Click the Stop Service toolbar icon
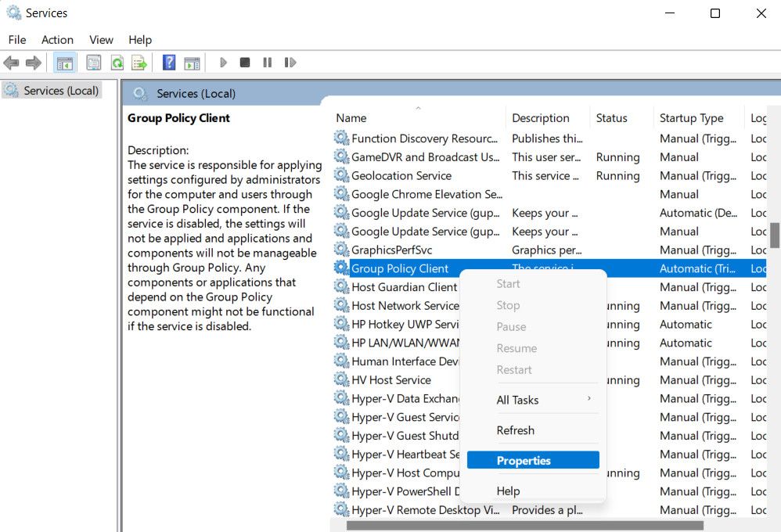 coord(244,62)
